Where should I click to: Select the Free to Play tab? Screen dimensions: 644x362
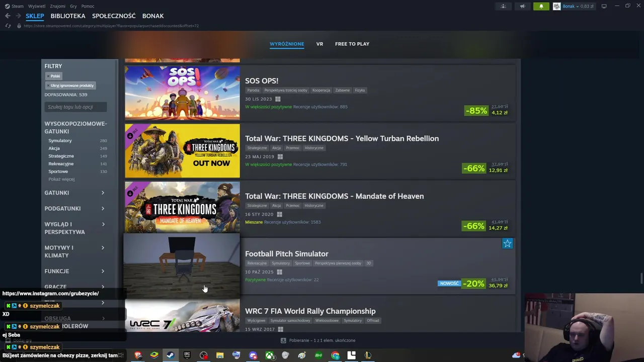[x=352, y=44]
